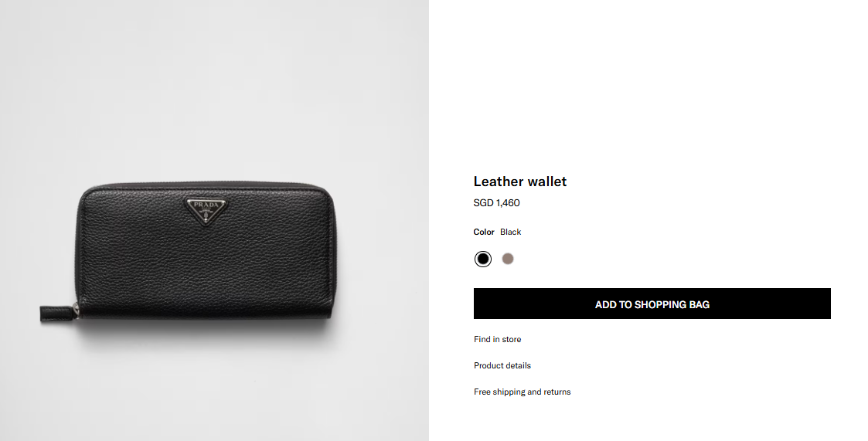Click the selected color name Black
Image resolution: width=868 pixels, height=441 pixels.
510,232
